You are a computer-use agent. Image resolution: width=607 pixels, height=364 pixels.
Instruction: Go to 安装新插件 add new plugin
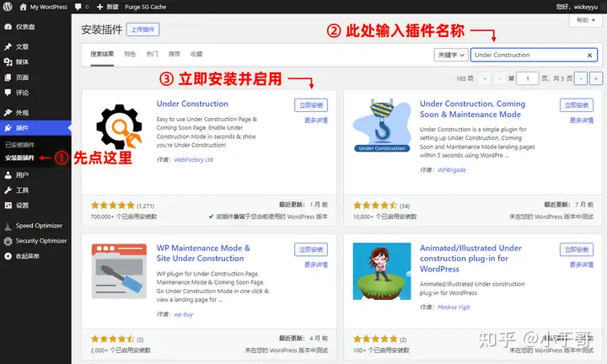point(19,158)
